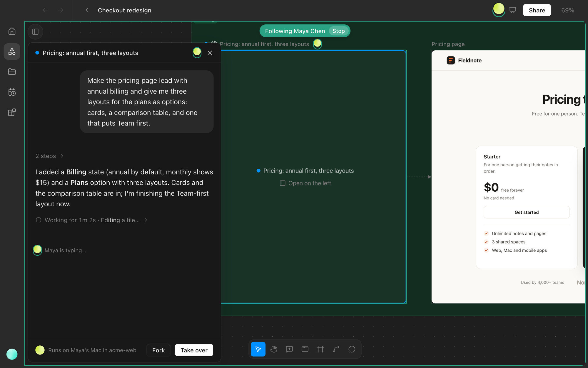Select the connector path tool
Viewport: 588px width, 368px height.
click(x=336, y=349)
